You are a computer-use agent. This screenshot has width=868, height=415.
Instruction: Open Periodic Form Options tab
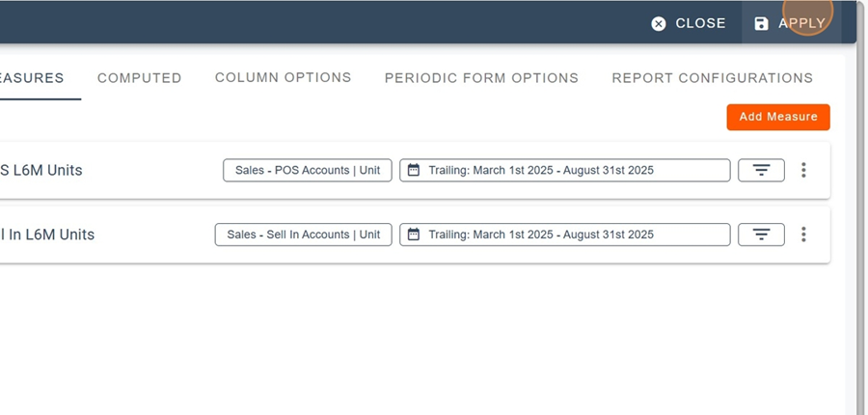481,78
